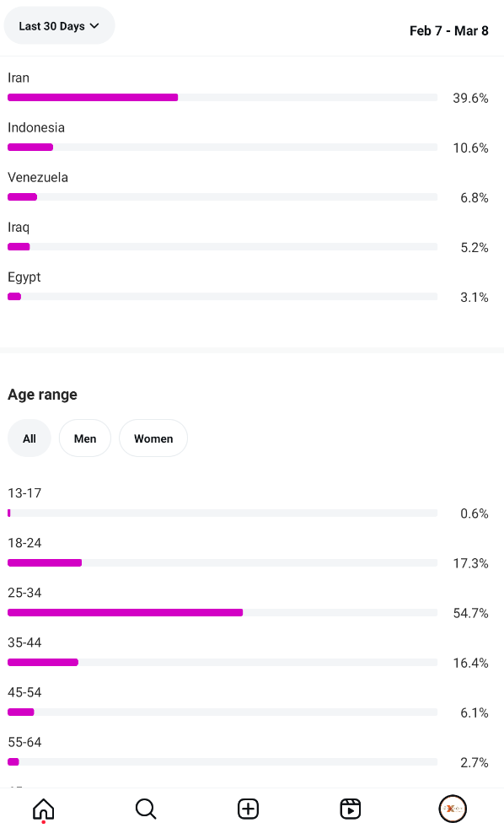
Task: Click the Feb 7 - Mar 8 date range
Action: (448, 30)
